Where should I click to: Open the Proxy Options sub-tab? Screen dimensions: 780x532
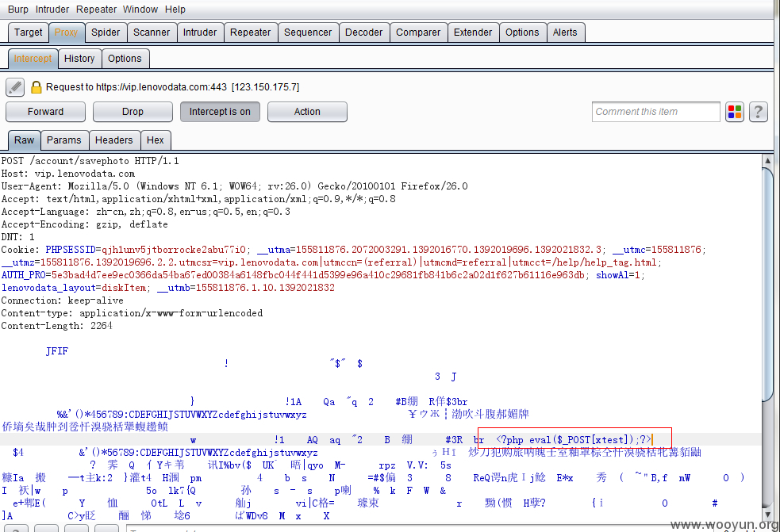[125, 59]
